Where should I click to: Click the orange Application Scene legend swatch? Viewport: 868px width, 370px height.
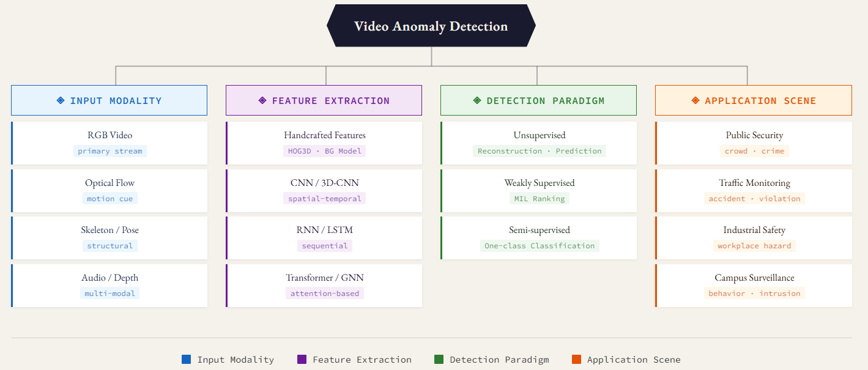[x=576, y=360]
